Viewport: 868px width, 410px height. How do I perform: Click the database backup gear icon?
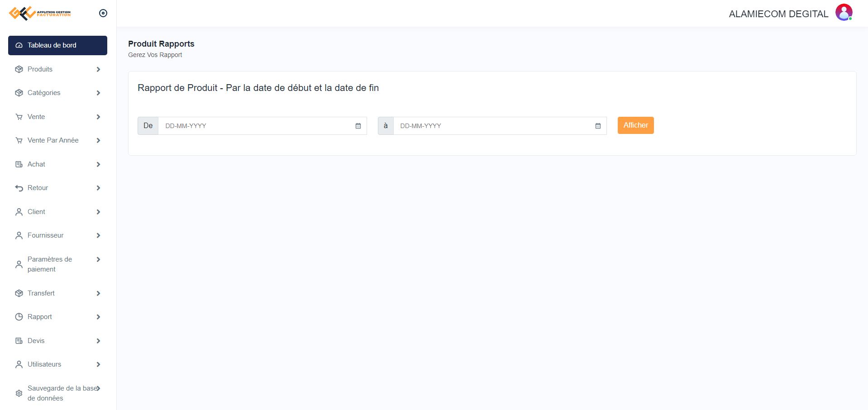coord(19,393)
